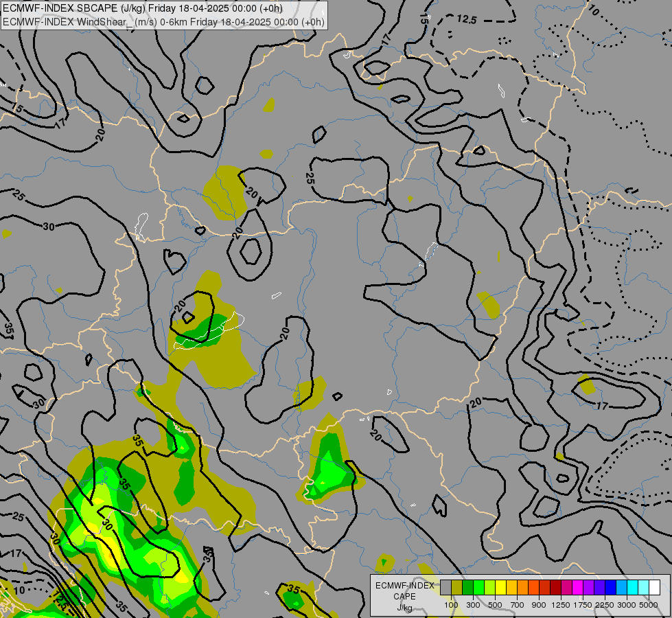
Task: Click the "300" legend tick value
Action: tap(473, 605)
